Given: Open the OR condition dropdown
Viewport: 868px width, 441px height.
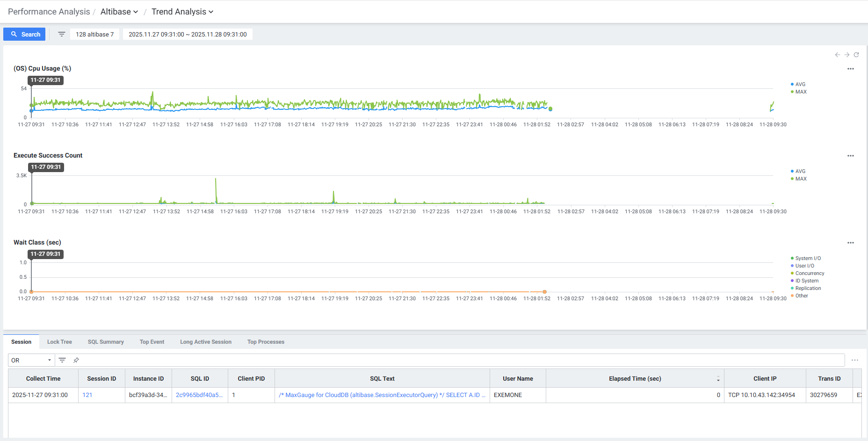Looking at the screenshot, I should click(31, 360).
